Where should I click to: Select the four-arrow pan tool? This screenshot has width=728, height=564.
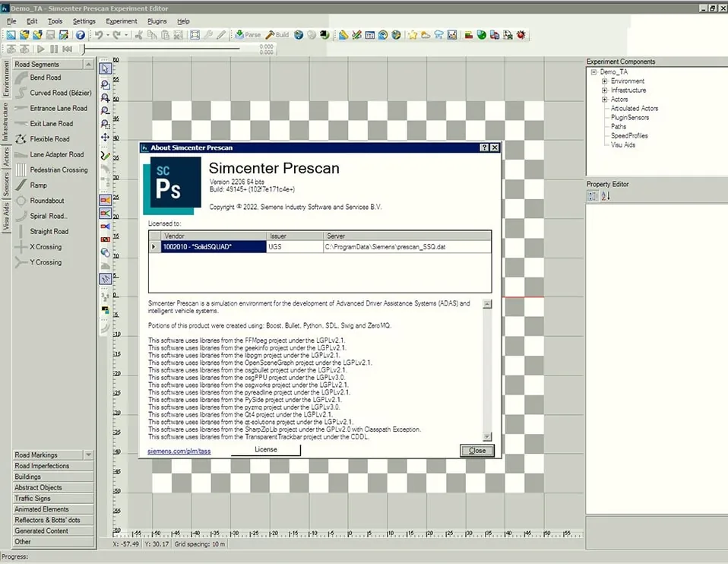pyautogui.click(x=106, y=138)
